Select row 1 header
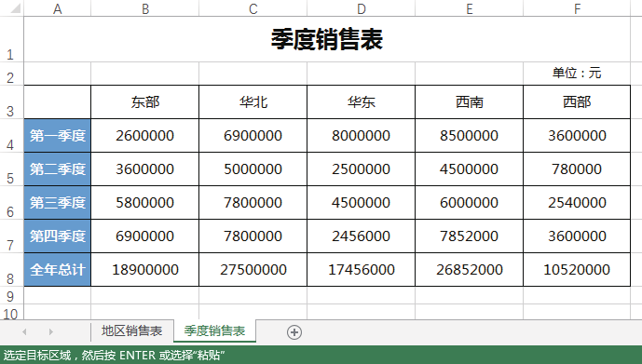 pyautogui.click(x=11, y=40)
